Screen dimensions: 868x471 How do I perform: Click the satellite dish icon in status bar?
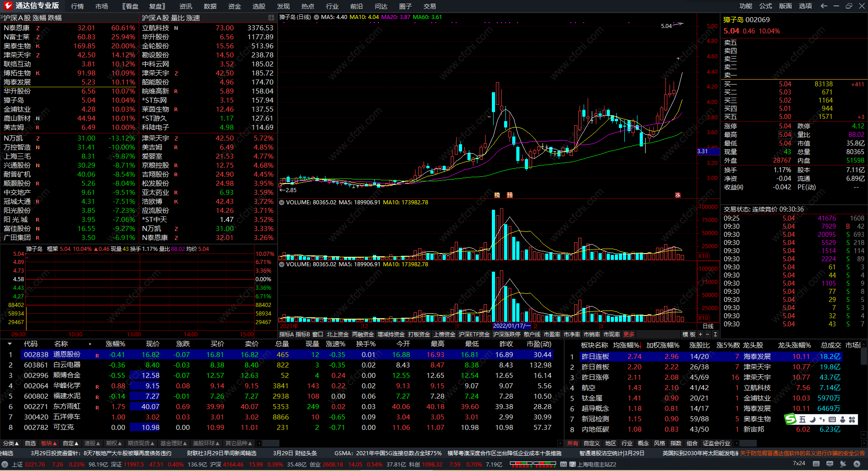(x=843, y=464)
